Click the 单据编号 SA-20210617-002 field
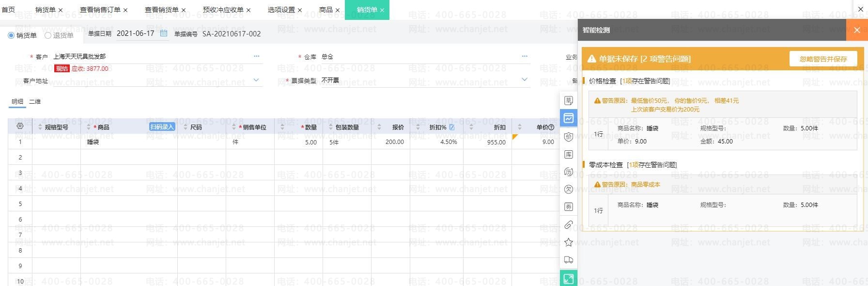 point(232,34)
